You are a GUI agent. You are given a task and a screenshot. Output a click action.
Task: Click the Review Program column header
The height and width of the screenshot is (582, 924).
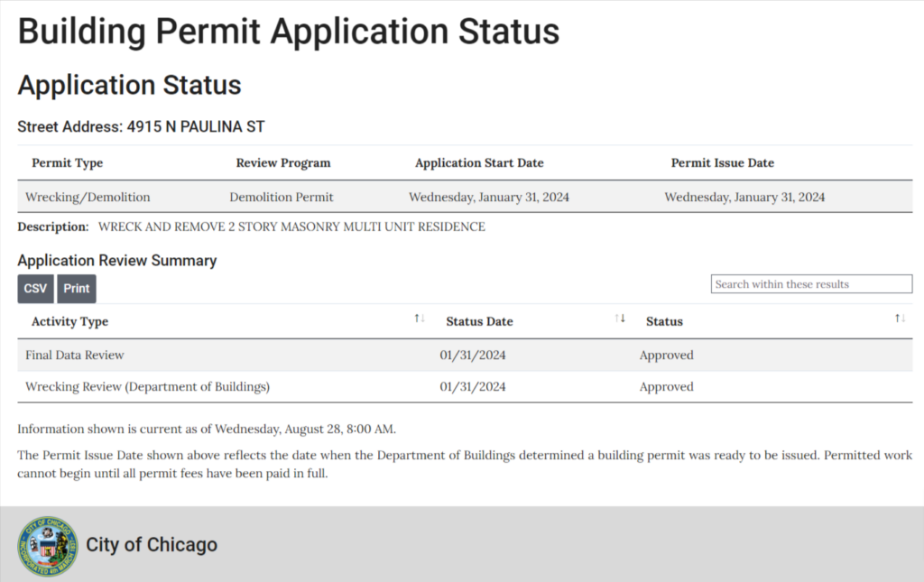(x=283, y=163)
